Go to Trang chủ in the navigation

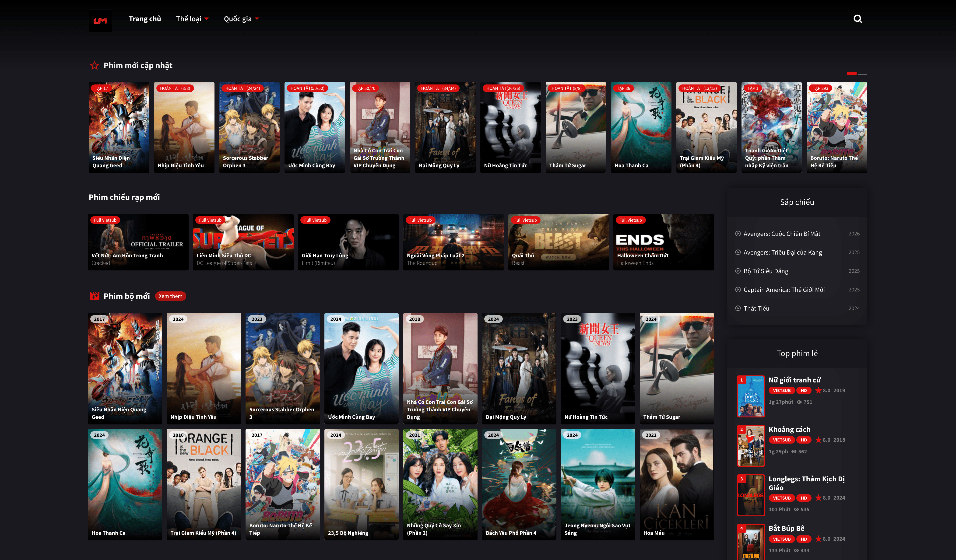[x=145, y=19]
